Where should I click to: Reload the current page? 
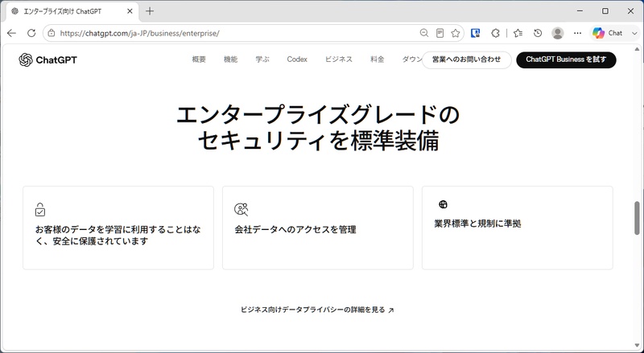[31, 33]
